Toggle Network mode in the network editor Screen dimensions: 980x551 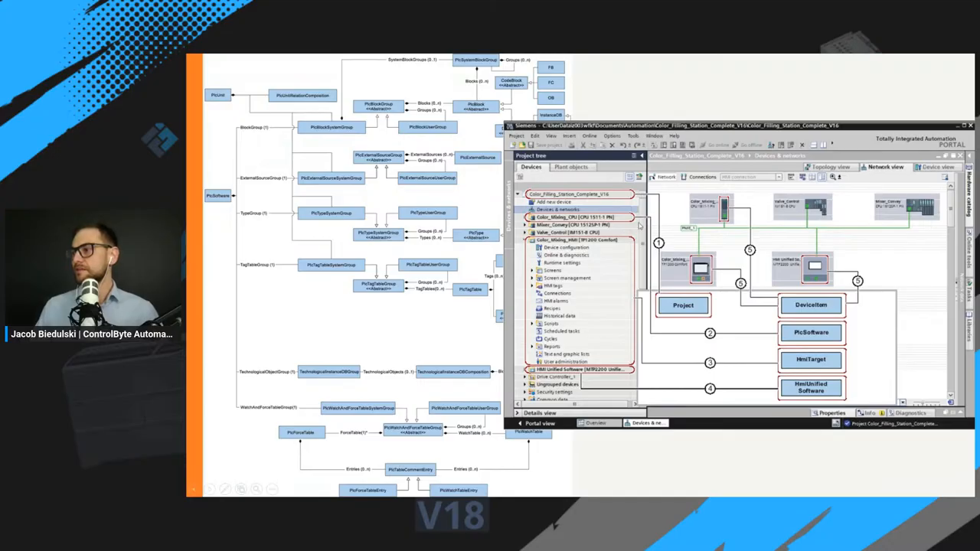tap(663, 177)
